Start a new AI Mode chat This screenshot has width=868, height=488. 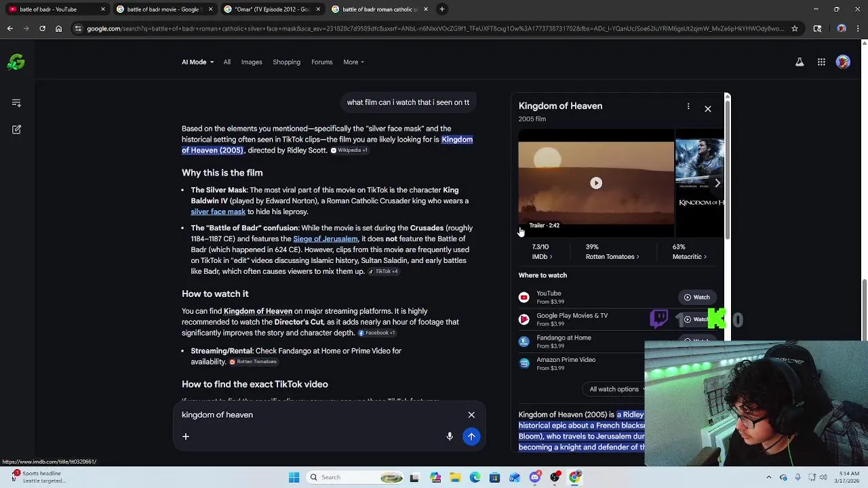pyautogui.click(x=16, y=129)
